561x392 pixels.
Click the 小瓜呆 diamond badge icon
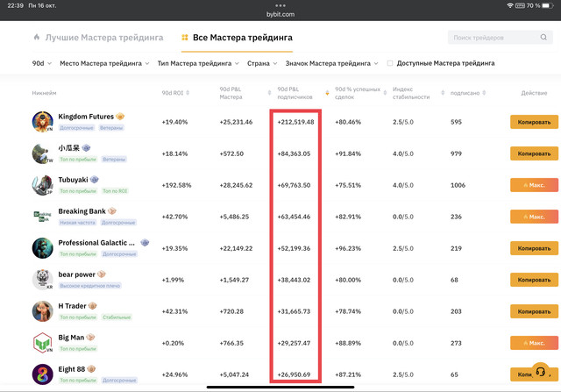coord(86,148)
